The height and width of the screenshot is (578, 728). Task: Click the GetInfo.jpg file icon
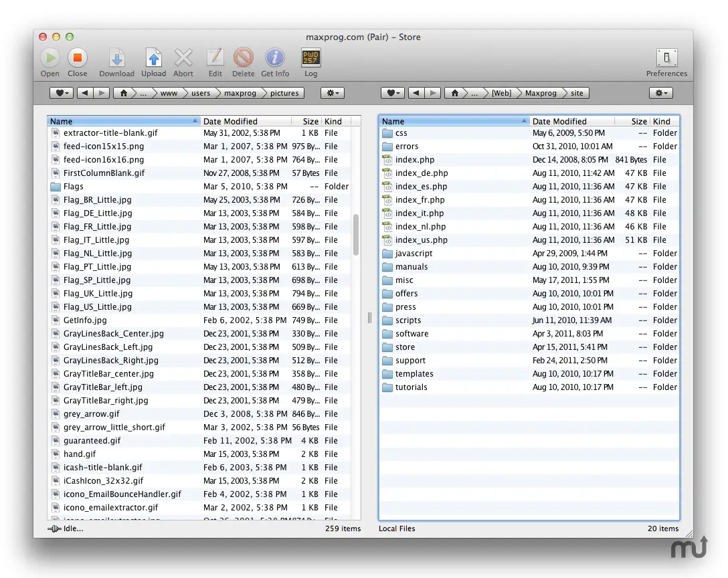pyautogui.click(x=56, y=320)
